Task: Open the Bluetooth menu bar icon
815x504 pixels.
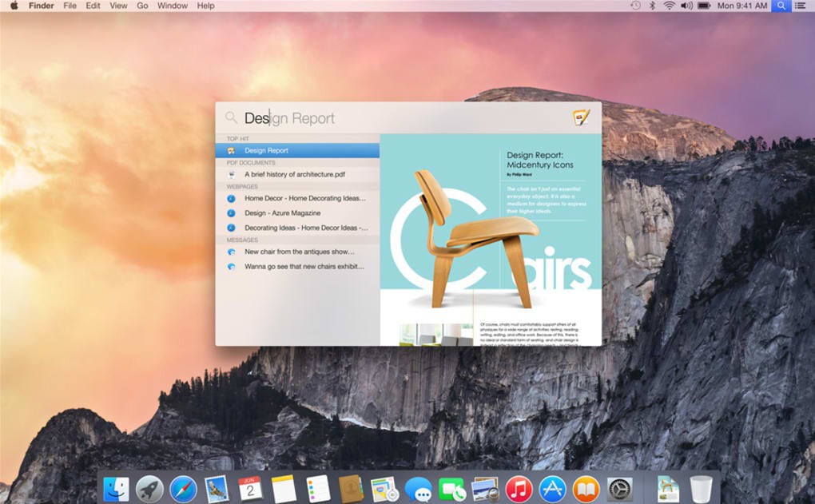Action: [x=652, y=6]
